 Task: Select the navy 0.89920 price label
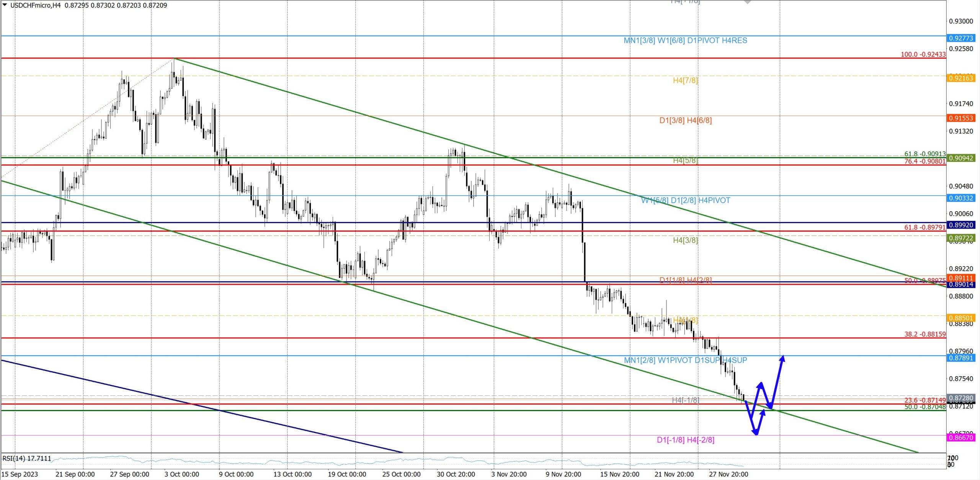pyautogui.click(x=960, y=225)
